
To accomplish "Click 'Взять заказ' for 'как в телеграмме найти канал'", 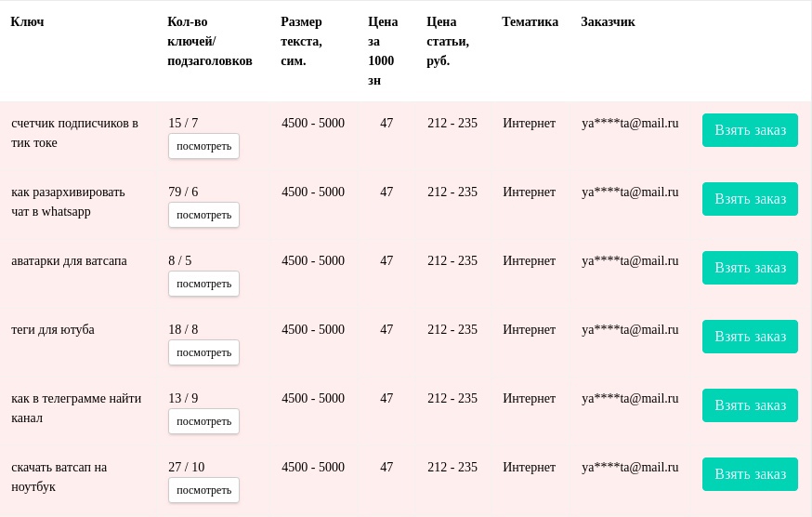I will (750, 405).
